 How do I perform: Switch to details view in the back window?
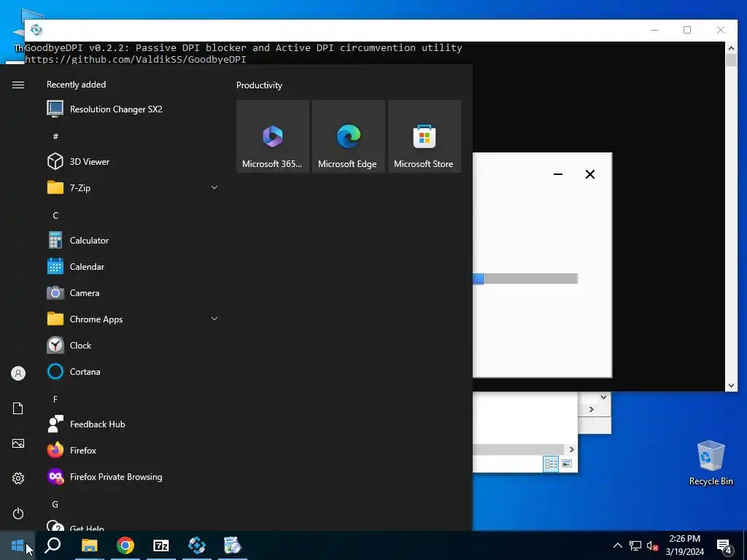tap(551, 463)
